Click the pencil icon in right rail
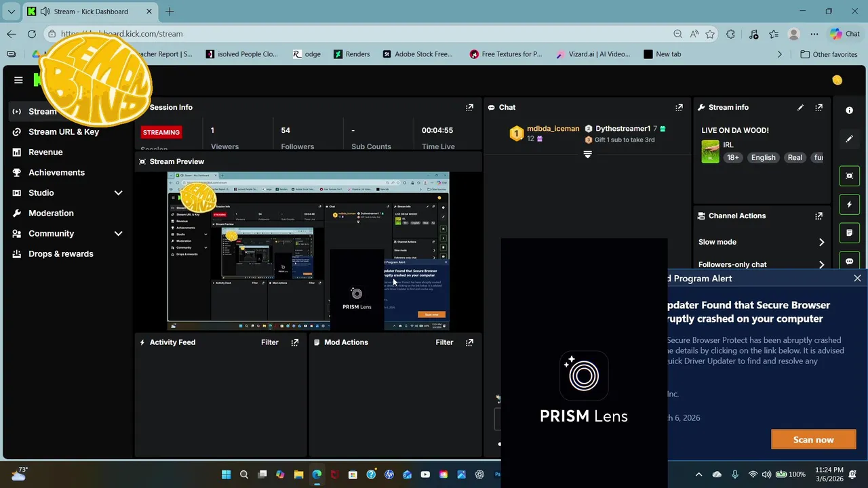Screen dimensions: 868x488 click(849, 139)
